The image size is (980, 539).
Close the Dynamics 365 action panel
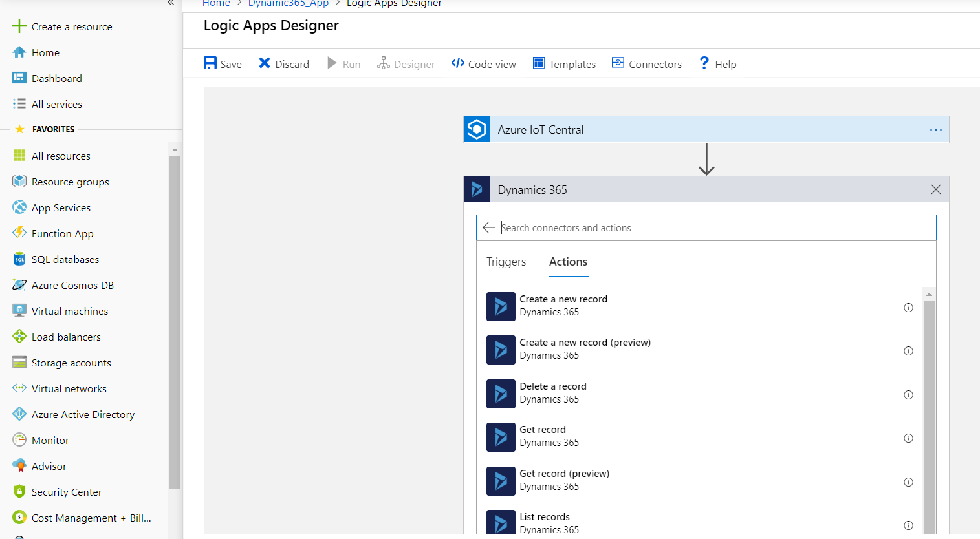tap(935, 189)
